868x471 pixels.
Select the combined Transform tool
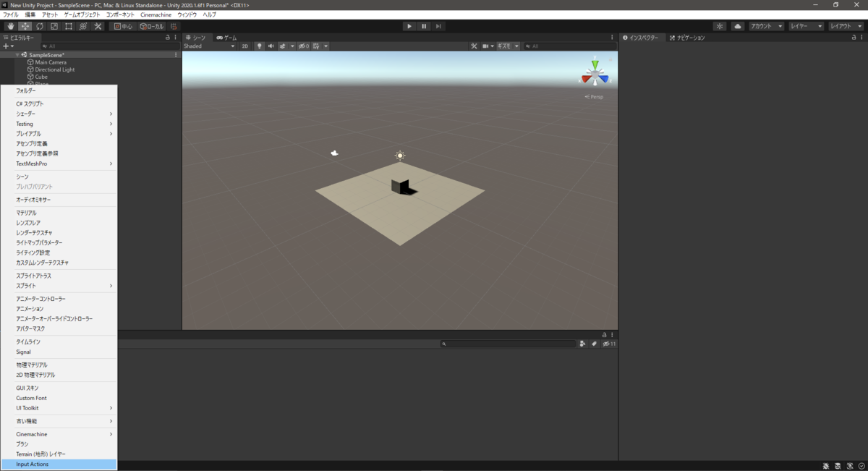coord(83,26)
